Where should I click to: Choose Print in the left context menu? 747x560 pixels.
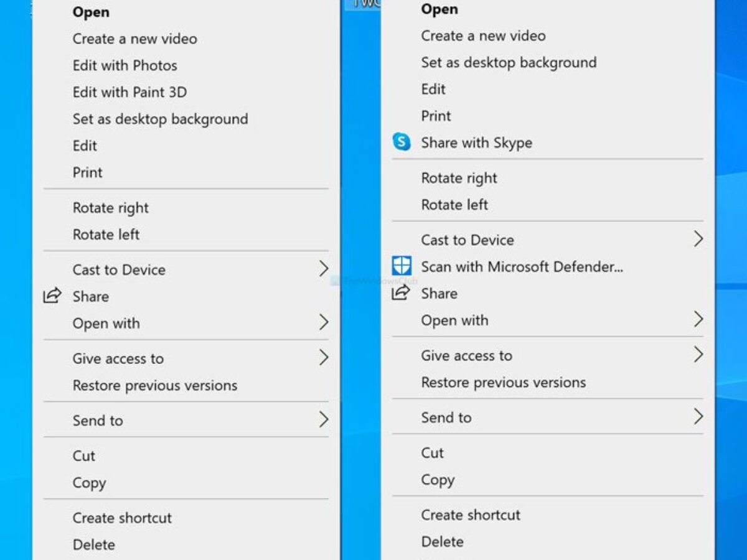click(x=87, y=172)
